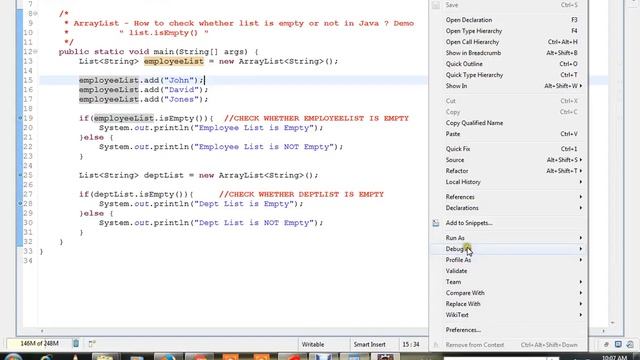Expand the Refactor submenu arrow
The width and height of the screenshot is (640, 360).
pyautogui.click(x=580, y=171)
